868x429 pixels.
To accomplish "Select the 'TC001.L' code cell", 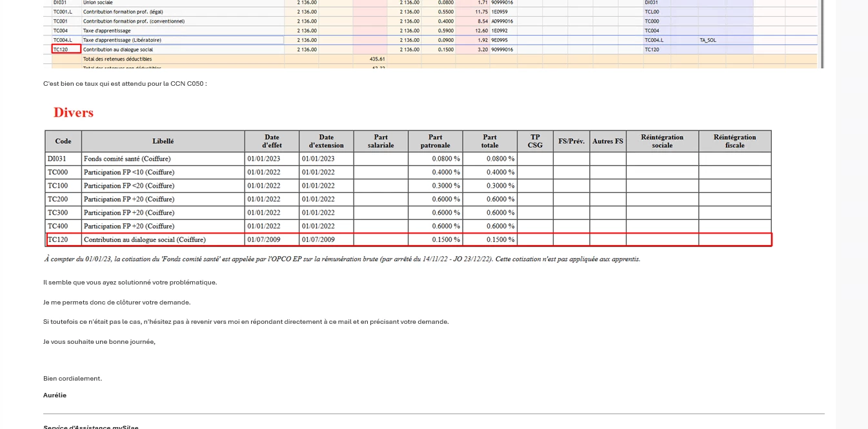I will (63, 12).
